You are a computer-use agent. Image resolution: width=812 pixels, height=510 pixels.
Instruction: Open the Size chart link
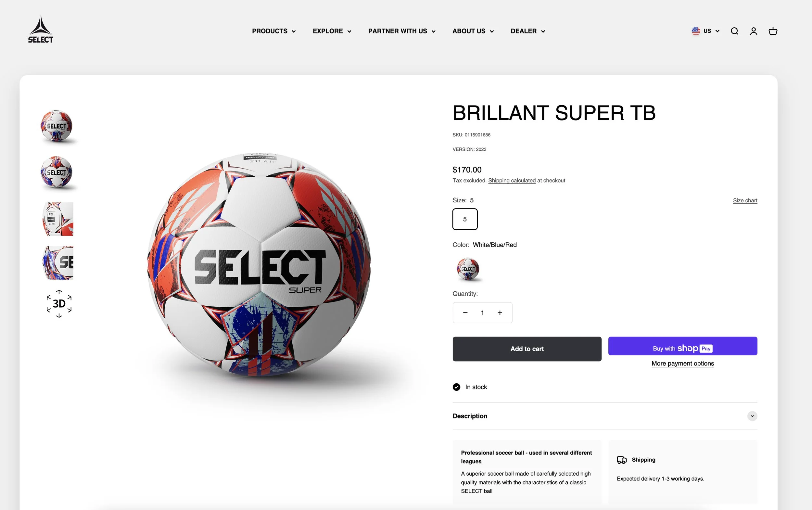pos(745,200)
